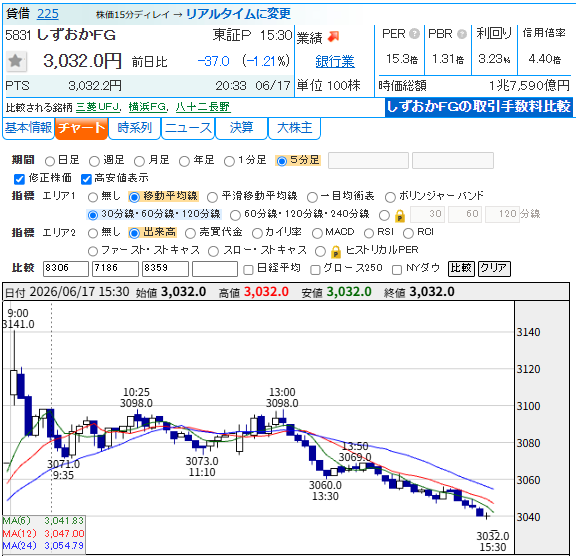Click the 業績 red arrow icon

tap(334, 36)
